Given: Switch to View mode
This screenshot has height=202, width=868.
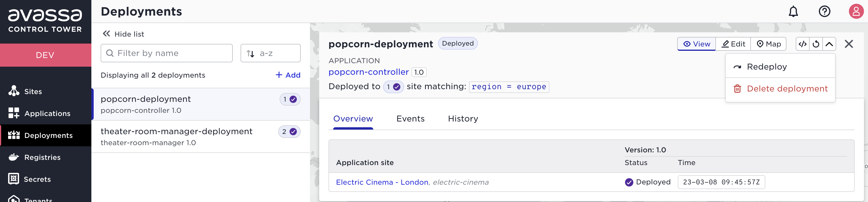Looking at the screenshot, I should 697,44.
